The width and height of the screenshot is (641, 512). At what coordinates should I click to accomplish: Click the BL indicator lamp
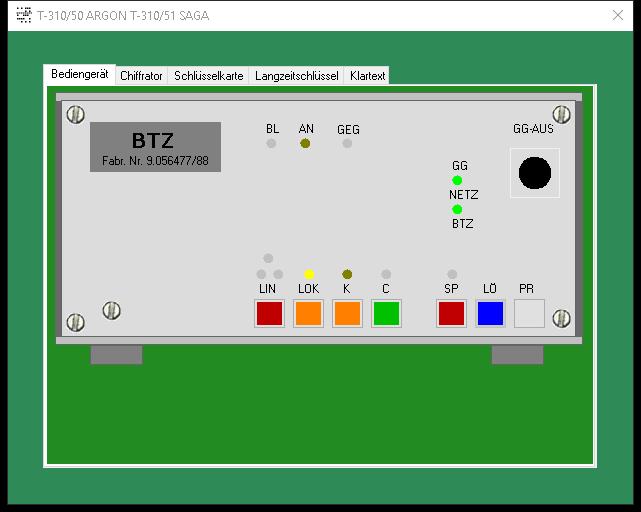[x=271, y=144]
